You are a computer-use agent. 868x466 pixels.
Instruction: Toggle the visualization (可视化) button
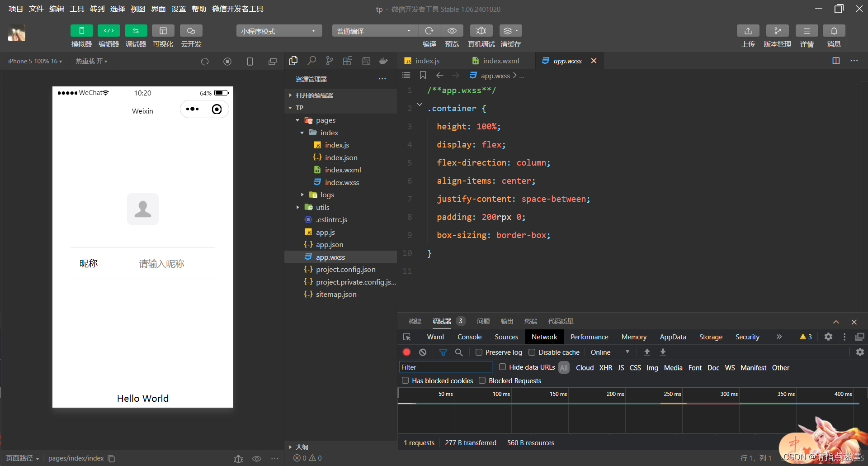[x=163, y=31]
